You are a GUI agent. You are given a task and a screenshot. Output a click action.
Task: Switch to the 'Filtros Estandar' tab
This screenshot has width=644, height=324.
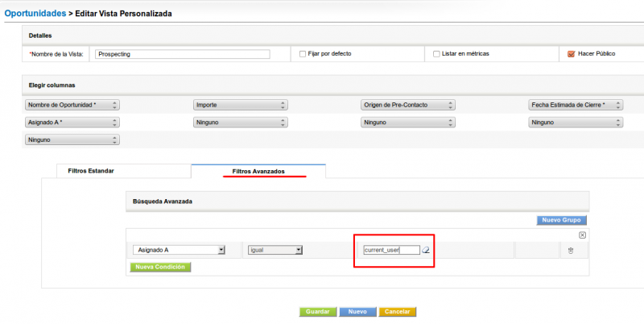(91, 171)
